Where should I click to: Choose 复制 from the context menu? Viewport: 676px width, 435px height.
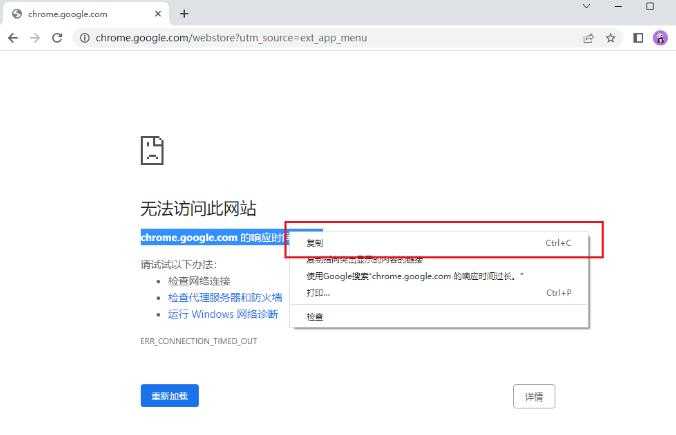tap(441, 243)
